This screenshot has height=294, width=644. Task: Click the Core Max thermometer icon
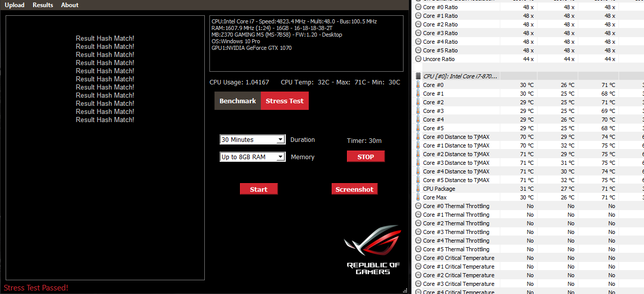(x=418, y=197)
